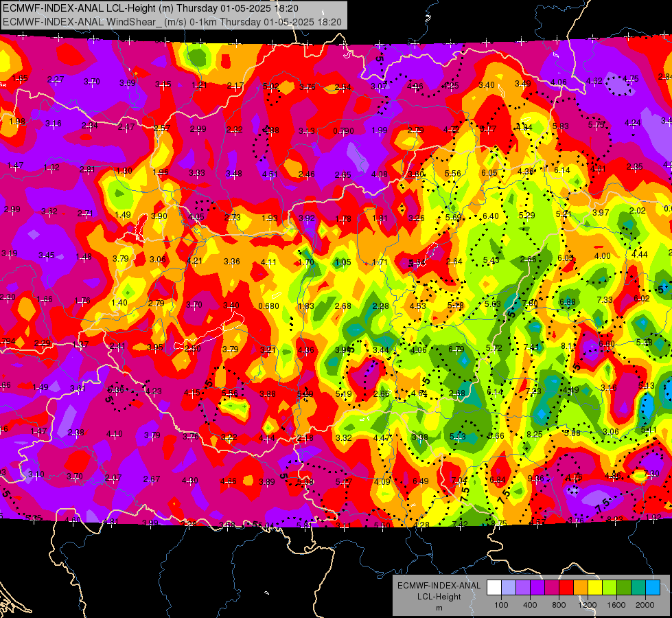The height and width of the screenshot is (618, 672).
Task: Click the grid value 5.83
Action: [561, 126]
